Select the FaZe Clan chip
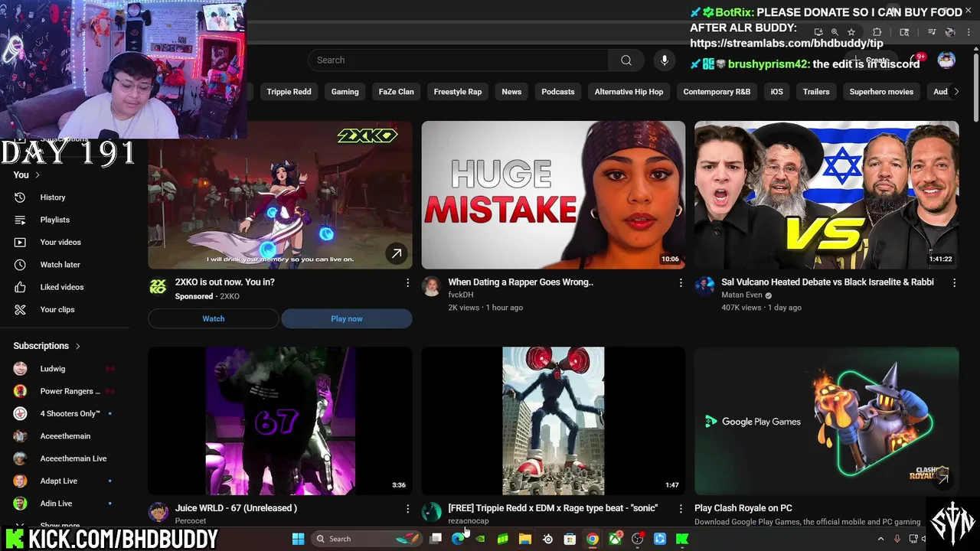Viewport: 980px width, 551px height. click(396, 92)
